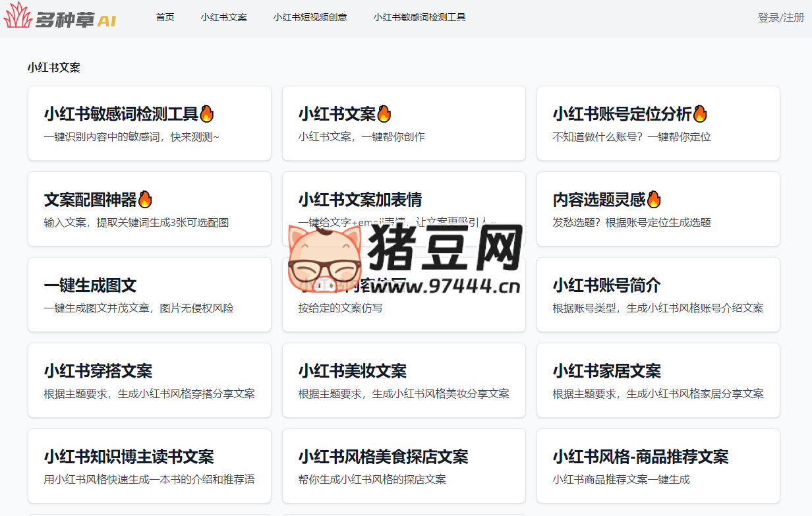Open the 内容选题灵感 card title

point(599,200)
